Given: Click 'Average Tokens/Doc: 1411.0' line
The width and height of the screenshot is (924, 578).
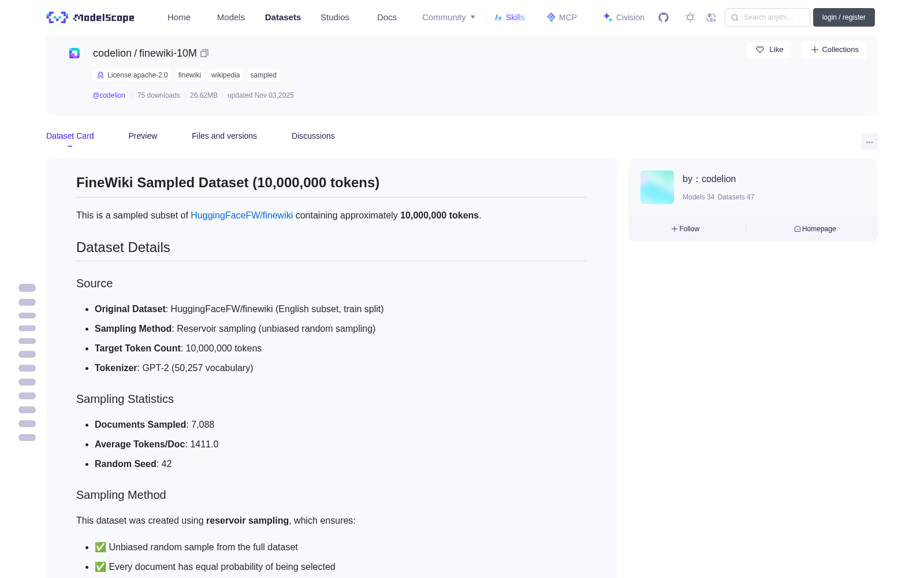Looking at the screenshot, I should pos(157,444).
